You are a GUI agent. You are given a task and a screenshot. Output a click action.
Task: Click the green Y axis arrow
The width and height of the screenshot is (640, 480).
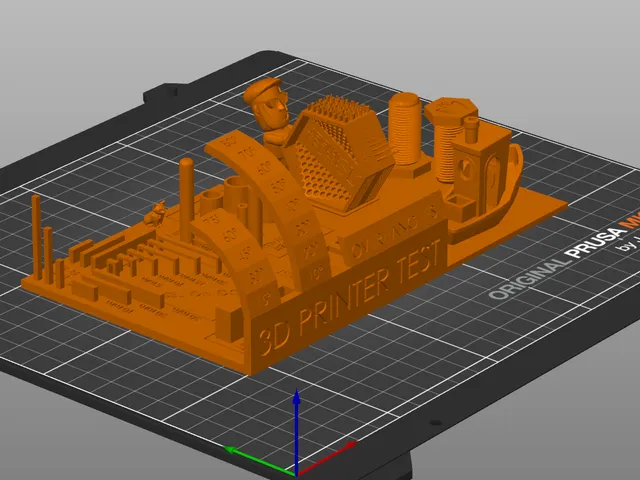pyautogui.click(x=259, y=461)
